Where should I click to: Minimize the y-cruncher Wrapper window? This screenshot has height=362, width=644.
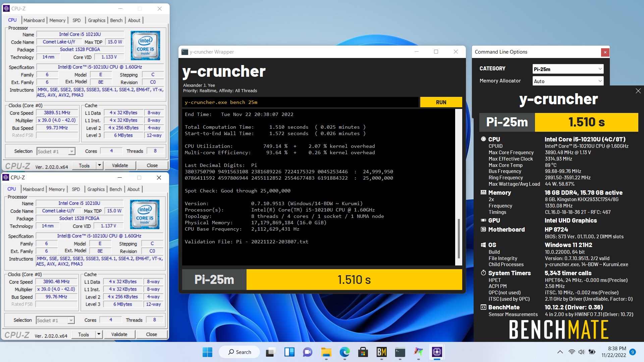pyautogui.click(x=416, y=52)
